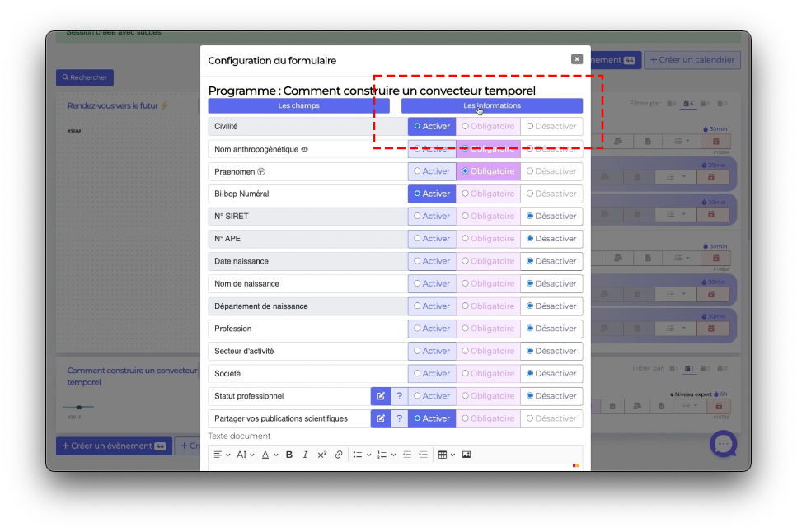797x532 pixels.
Task: Click the increase indent icon
Action: 423,455
